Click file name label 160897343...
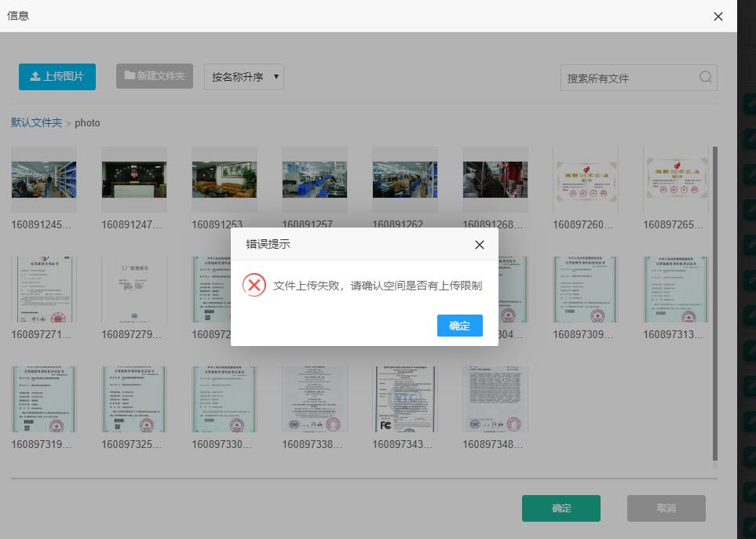756x539 pixels. tap(403, 445)
